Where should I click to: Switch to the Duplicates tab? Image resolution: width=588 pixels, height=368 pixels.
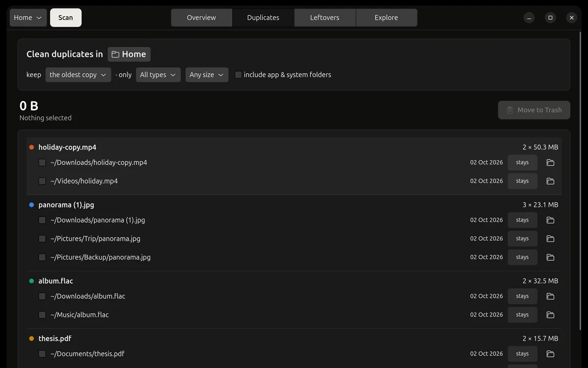click(263, 18)
